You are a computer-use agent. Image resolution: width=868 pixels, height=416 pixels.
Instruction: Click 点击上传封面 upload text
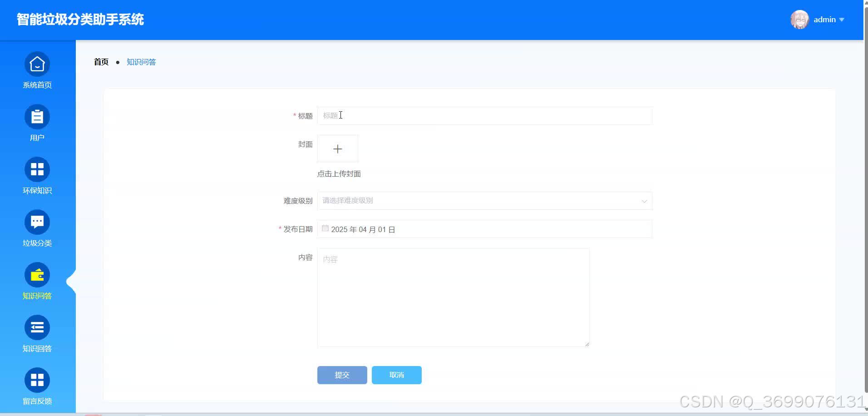339,173
